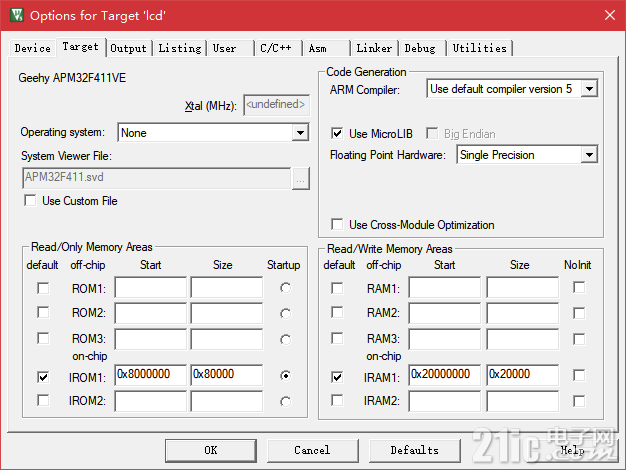
Task: Click the IRAM1 Size field with 0x20000
Action: [523, 375]
